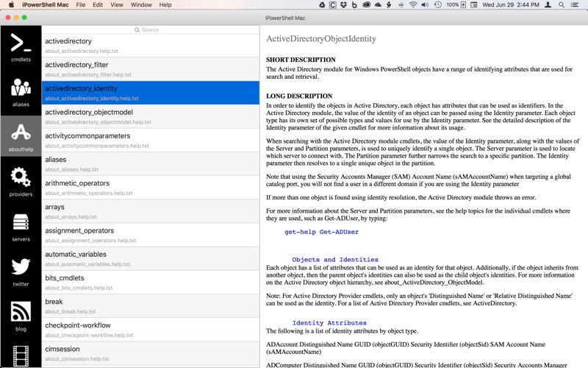Click the Objects and Identities heading
The height and width of the screenshot is (368, 588).
click(x=335, y=260)
